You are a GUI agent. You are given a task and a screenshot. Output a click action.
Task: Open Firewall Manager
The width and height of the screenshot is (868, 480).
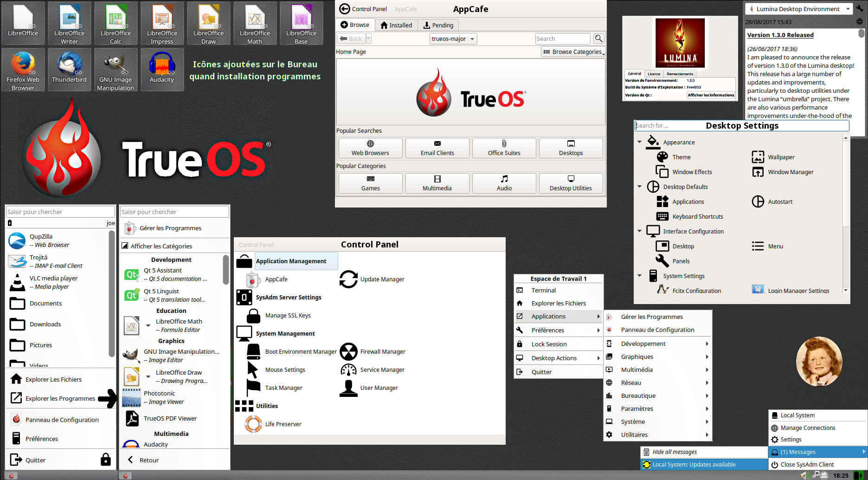[373, 352]
